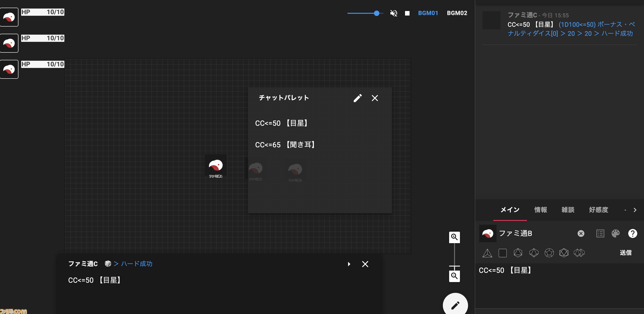Send the message with 送信
The width and height of the screenshot is (644, 314).
626,253
